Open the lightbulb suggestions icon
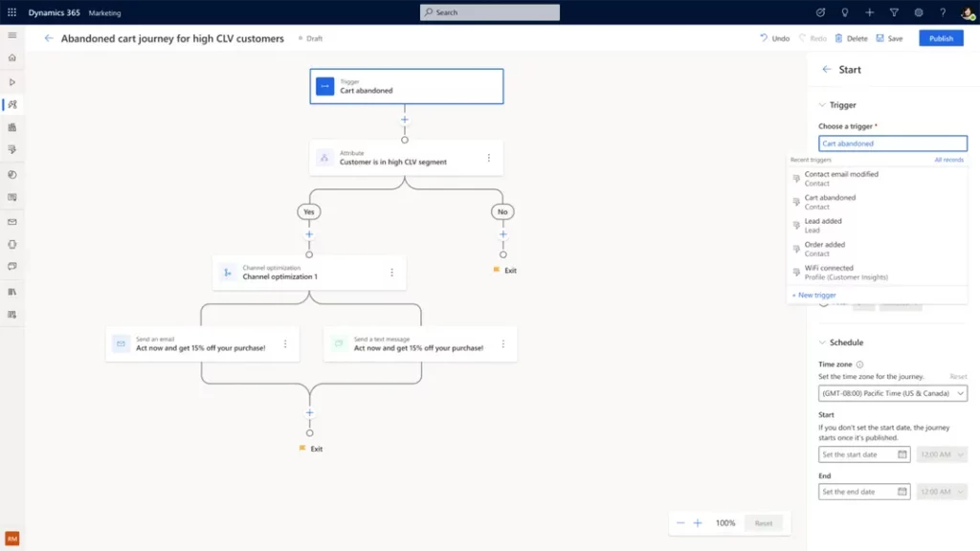The height and width of the screenshot is (551, 980). pyautogui.click(x=844, y=12)
